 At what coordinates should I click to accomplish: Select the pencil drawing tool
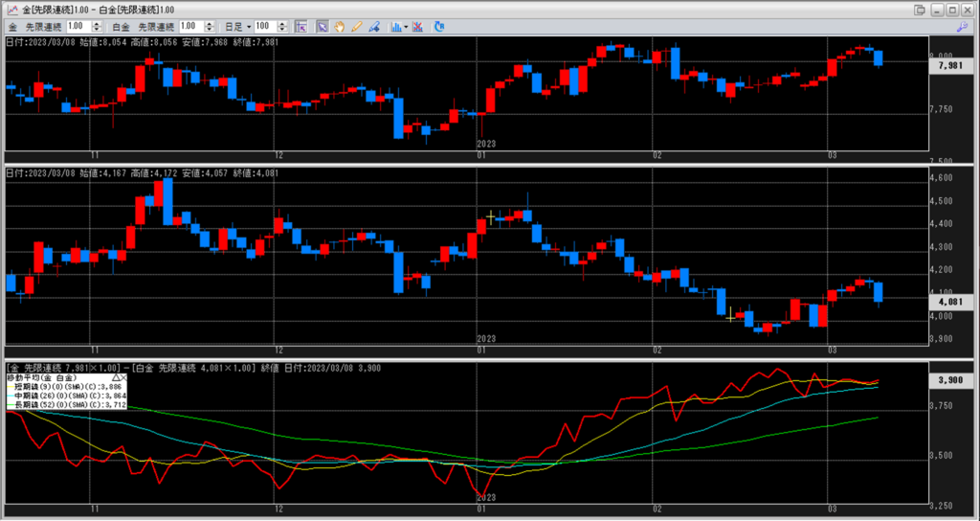click(x=356, y=26)
